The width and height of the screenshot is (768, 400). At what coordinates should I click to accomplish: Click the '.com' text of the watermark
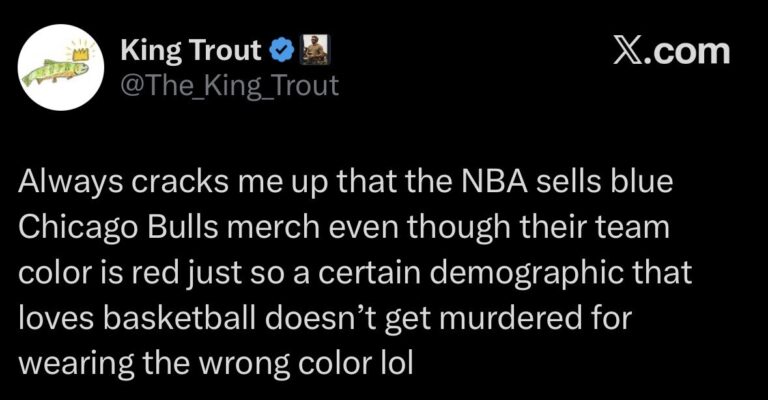686,52
